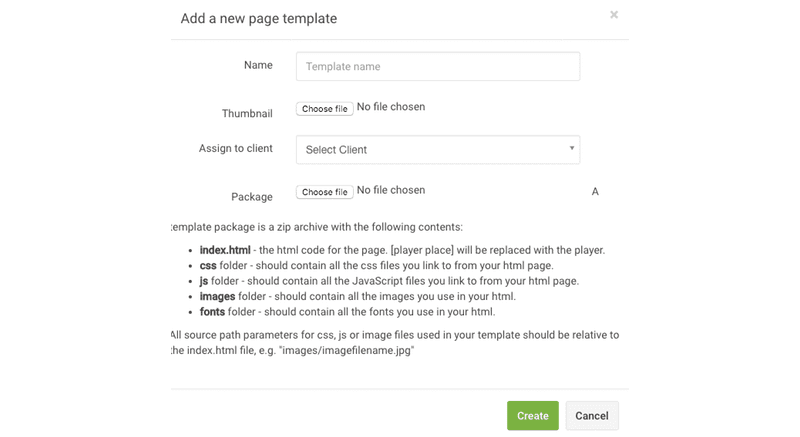Click the Template name input field
Screen dimensions: 800x437
tap(438, 67)
